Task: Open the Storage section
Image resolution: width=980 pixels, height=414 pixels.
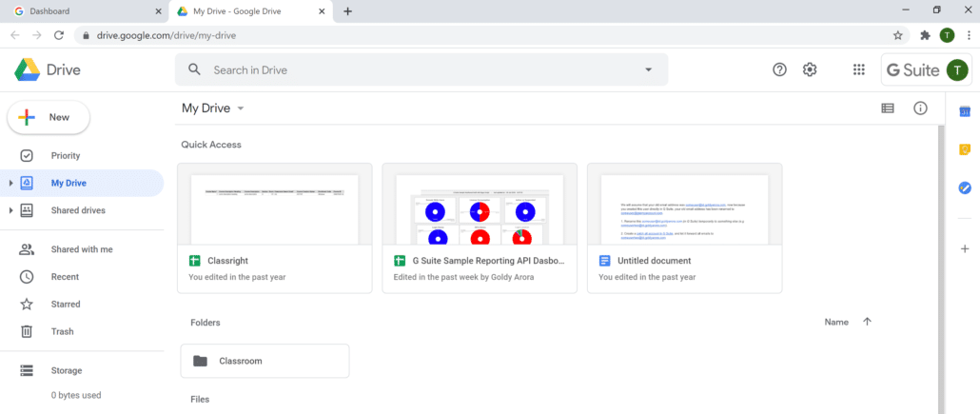Action: point(67,371)
